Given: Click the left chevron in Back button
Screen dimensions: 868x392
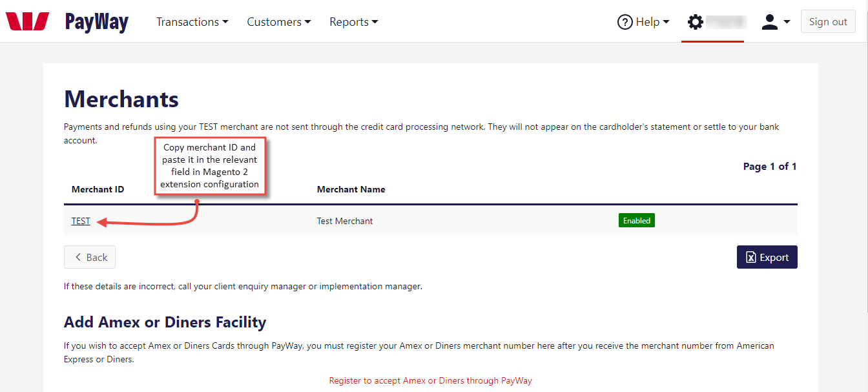Looking at the screenshot, I should coord(79,257).
